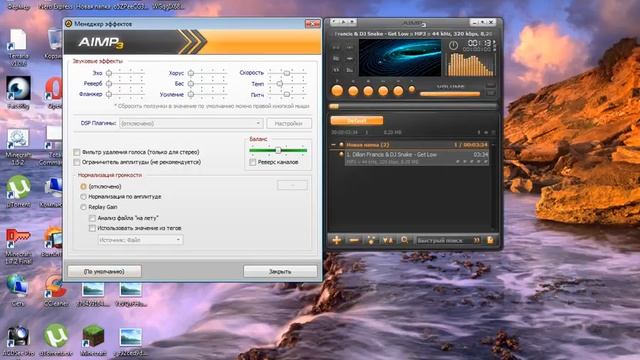Adjust the Скорость slider
This screenshot has height=360, width=640.
[x=287, y=73]
